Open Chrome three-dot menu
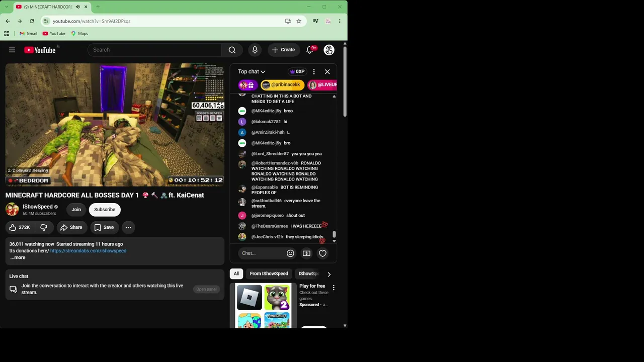644x362 pixels. [340, 21]
